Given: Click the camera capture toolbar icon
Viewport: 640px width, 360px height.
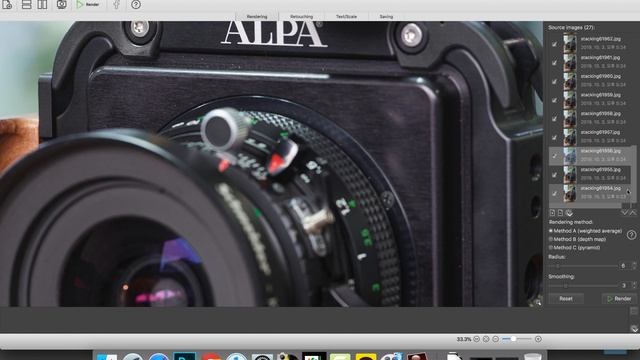Looking at the screenshot, I should point(62,4).
